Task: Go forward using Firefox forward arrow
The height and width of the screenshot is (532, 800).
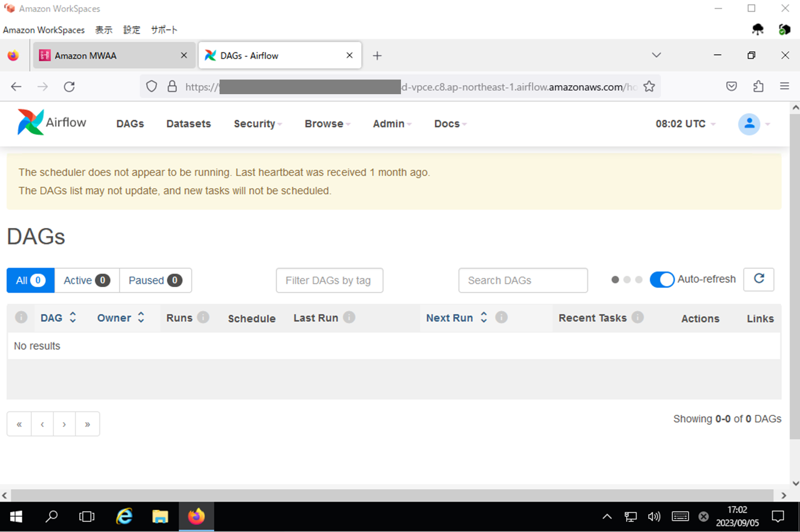Action: point(42,87)
